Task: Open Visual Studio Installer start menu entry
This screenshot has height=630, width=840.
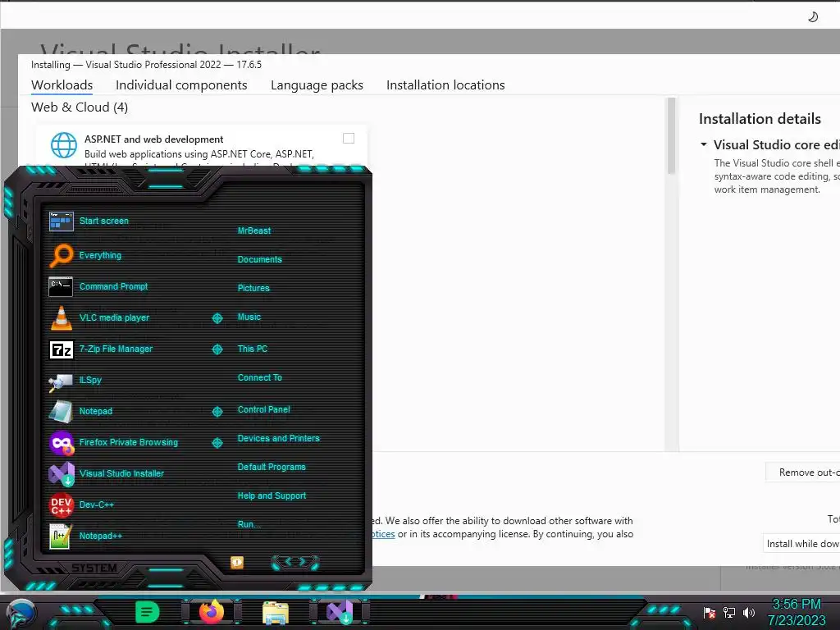Action: pos(107,473)
